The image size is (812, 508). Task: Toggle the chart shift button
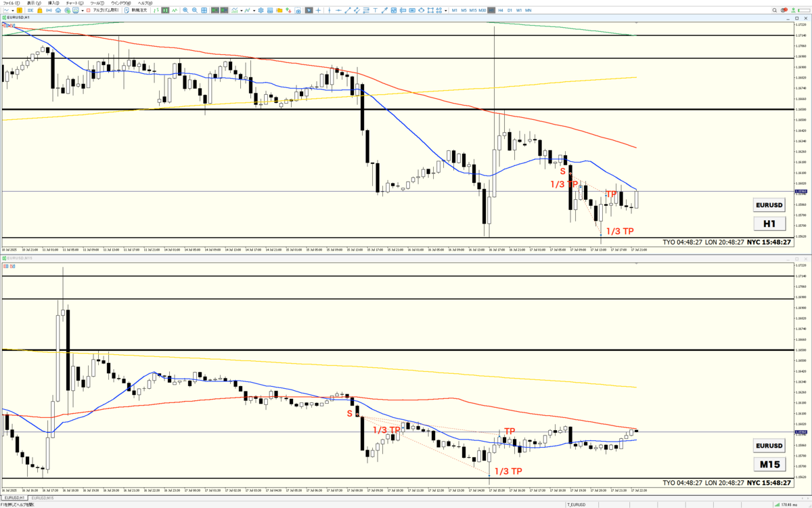coord(224,10)
